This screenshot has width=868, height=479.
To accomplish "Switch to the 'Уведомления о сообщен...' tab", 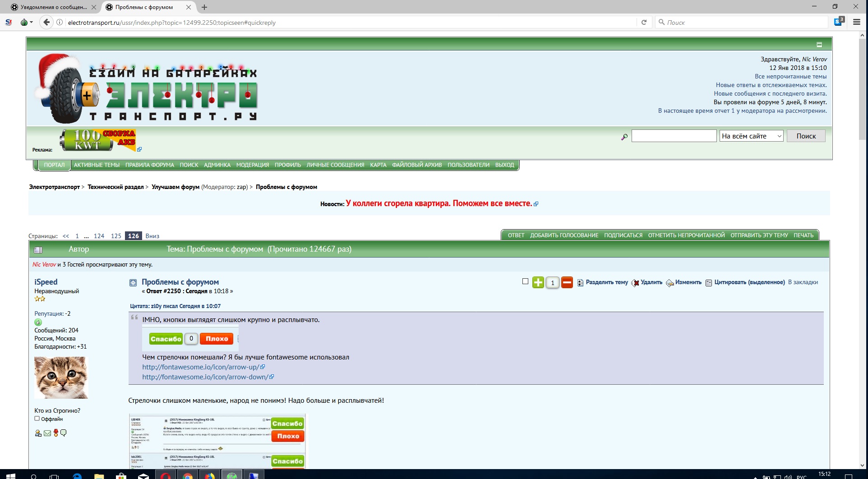I will coord(53,7).
